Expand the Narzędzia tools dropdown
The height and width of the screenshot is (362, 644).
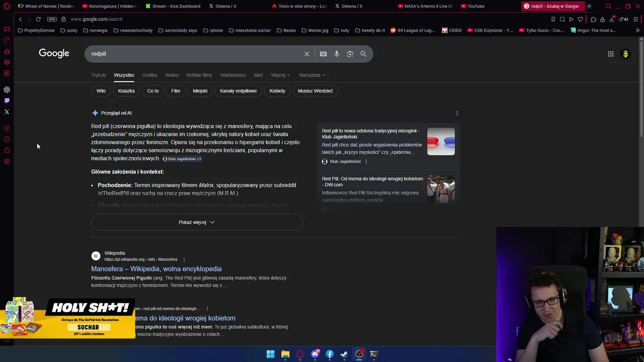click(x=312, y=75)
